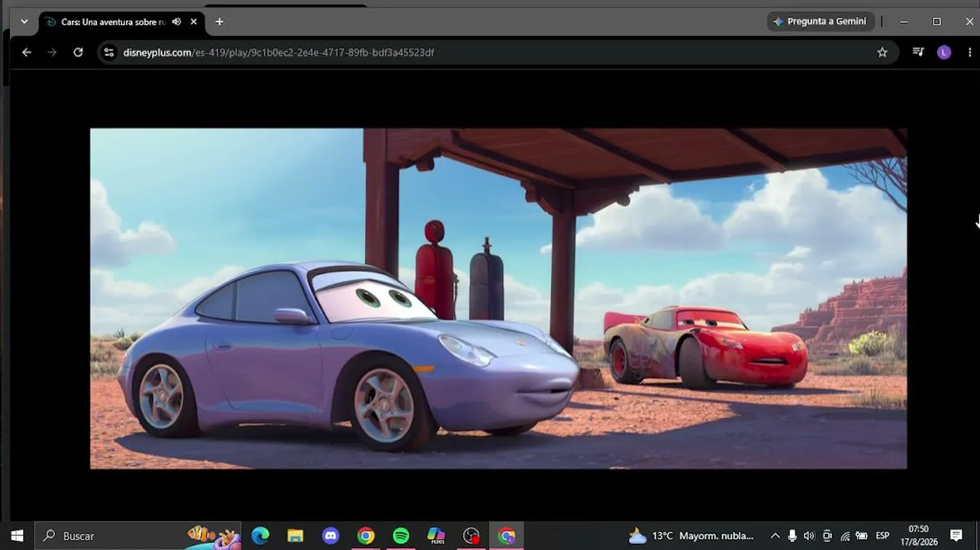Open the notification center icon
Image resolution: width=980 pixels, height=550 pixels.
click(956, 535)
